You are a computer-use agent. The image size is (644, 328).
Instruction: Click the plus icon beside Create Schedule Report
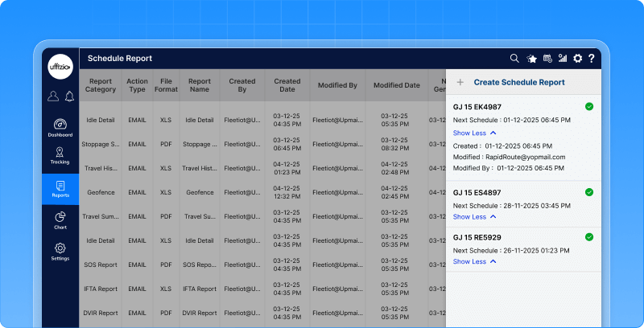tap(460, 82)
